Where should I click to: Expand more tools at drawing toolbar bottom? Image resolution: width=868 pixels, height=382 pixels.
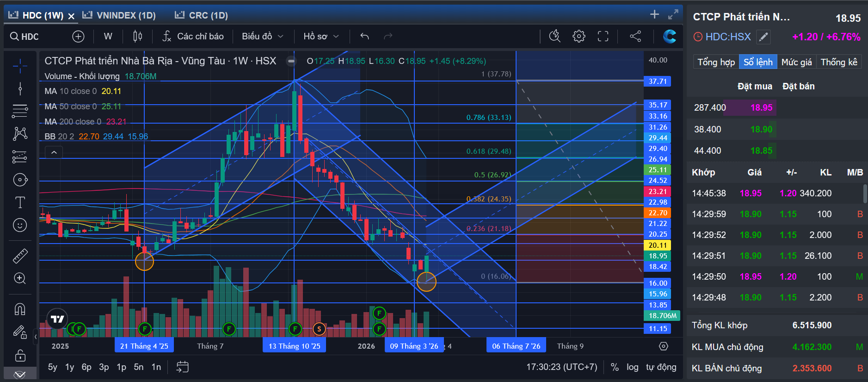coord(20,374)
